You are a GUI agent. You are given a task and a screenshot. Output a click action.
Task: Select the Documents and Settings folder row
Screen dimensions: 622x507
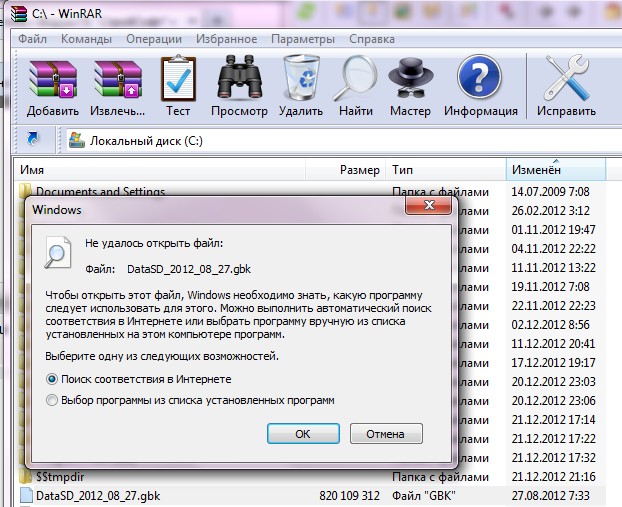[x=100, y=191]
